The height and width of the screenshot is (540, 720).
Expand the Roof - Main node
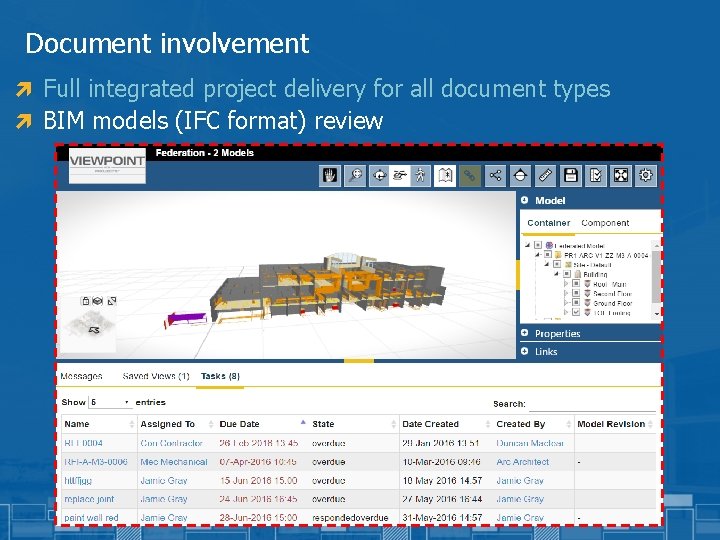(x=566, y=284)
